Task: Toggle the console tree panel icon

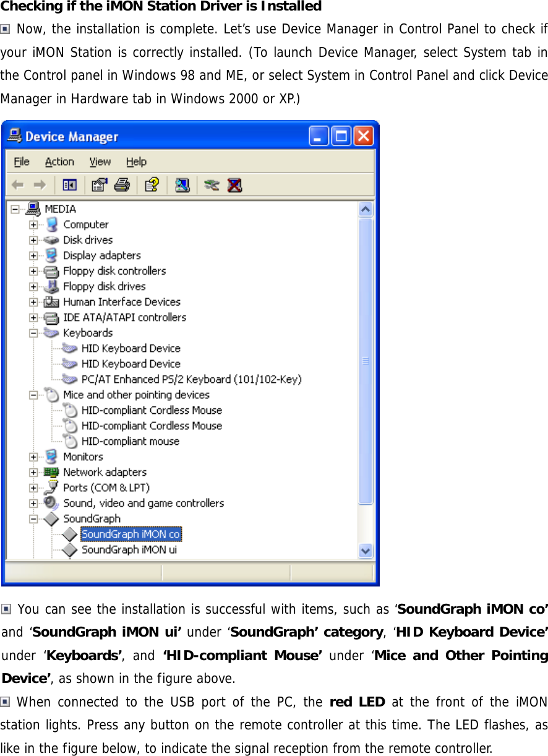Action: [x=69, y=184]
